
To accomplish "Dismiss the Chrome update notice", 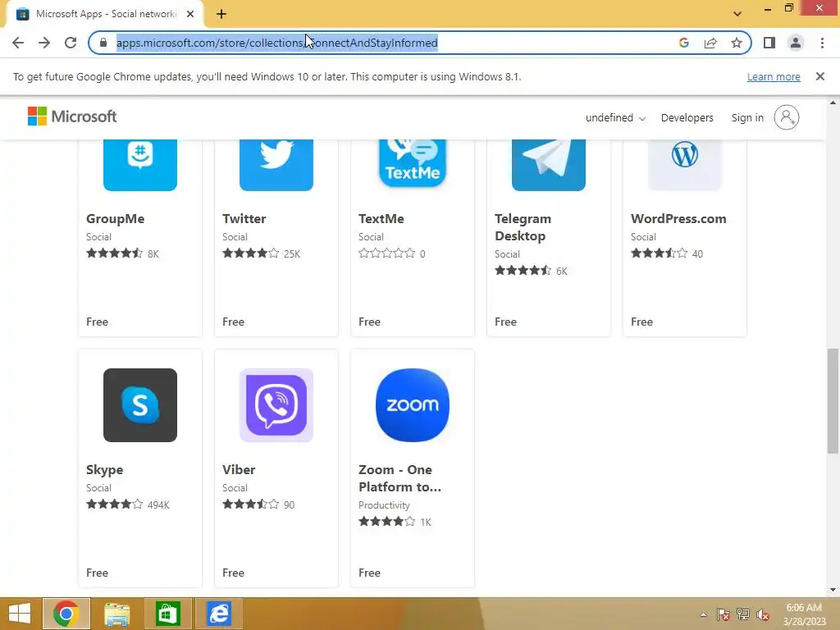I will point(819,76).
